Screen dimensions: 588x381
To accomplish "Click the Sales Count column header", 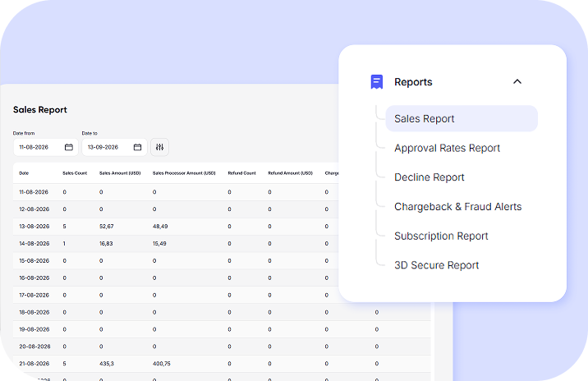I will coord(75,173).
